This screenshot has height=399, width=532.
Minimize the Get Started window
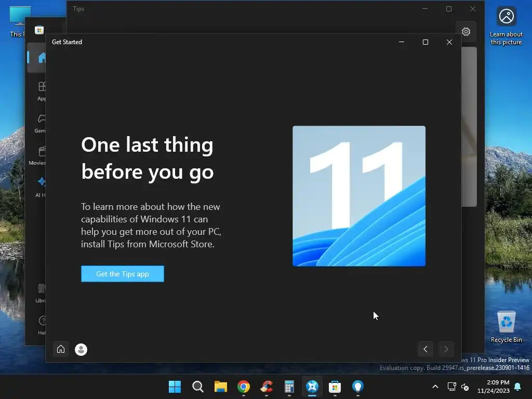[402, 42]
